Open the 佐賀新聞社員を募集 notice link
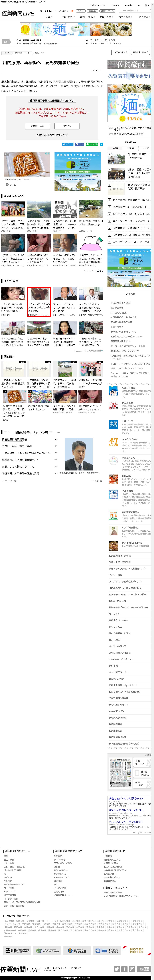Viewport: 154px width, 980px height. pyautogui.click(x=120, y=303)
